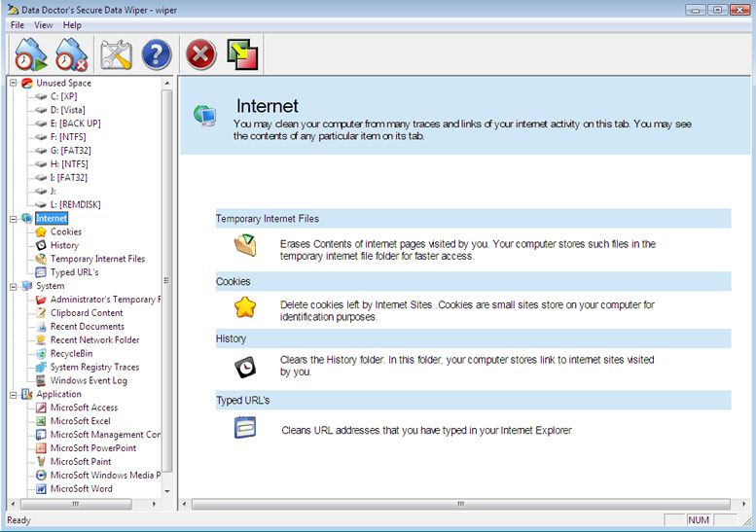The width and height of the screenshot is (756, 532).
Task: Collapse the Unused Space tree node
Action: tap(13, 84)
